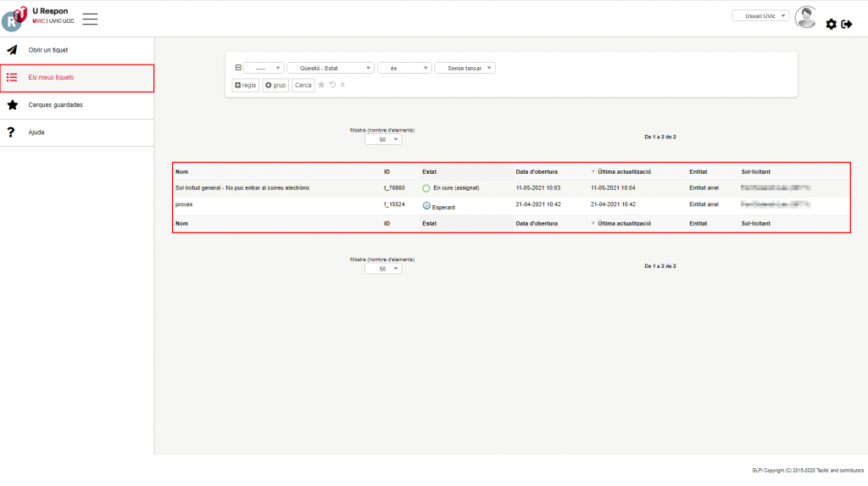The width and height of the screenshot is (868, 486).
Task: Select Obrir un tiquet in sidebar
Action: tap(48, 50)
